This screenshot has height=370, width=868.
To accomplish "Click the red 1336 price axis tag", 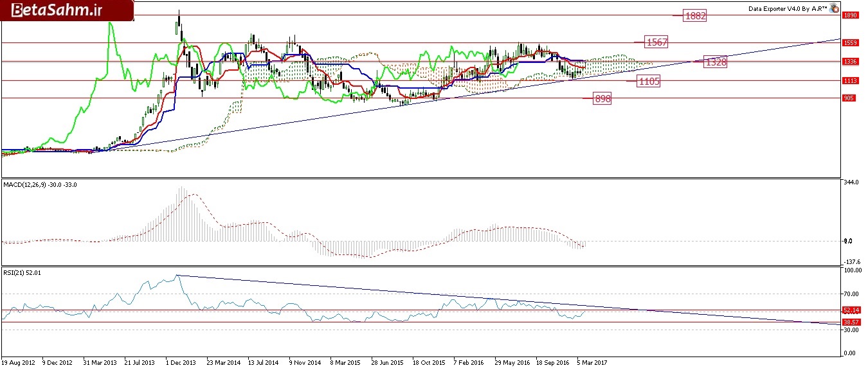I will 850,62.
